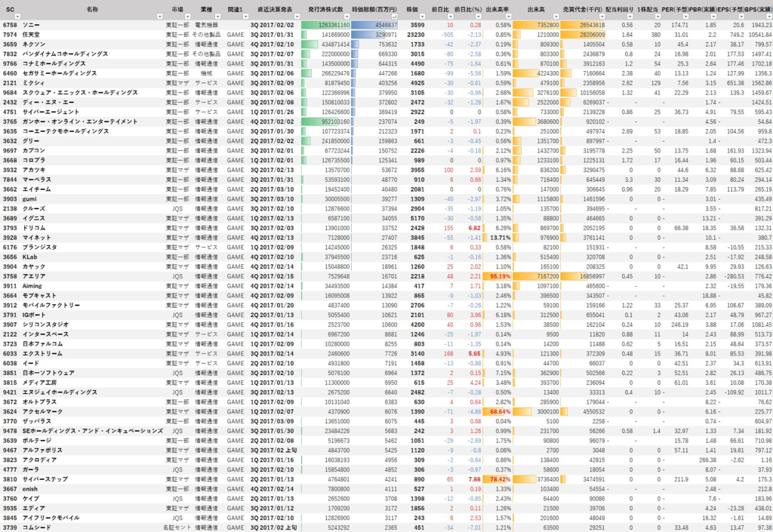The width and height of the screenshot is (773, 532).
Task: Open the 出来高 column filter dropdown
Action: pyautogui.click(x=556, y=17)
